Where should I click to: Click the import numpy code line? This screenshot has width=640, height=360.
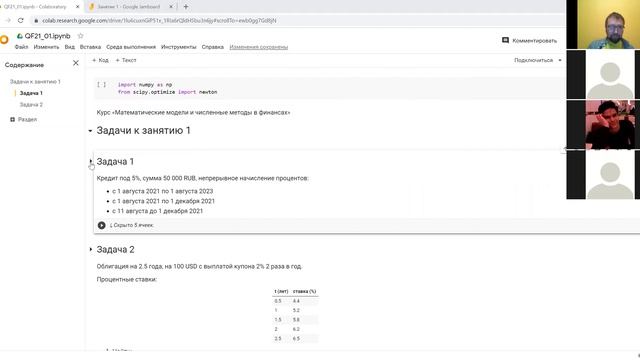click(144, 84)
